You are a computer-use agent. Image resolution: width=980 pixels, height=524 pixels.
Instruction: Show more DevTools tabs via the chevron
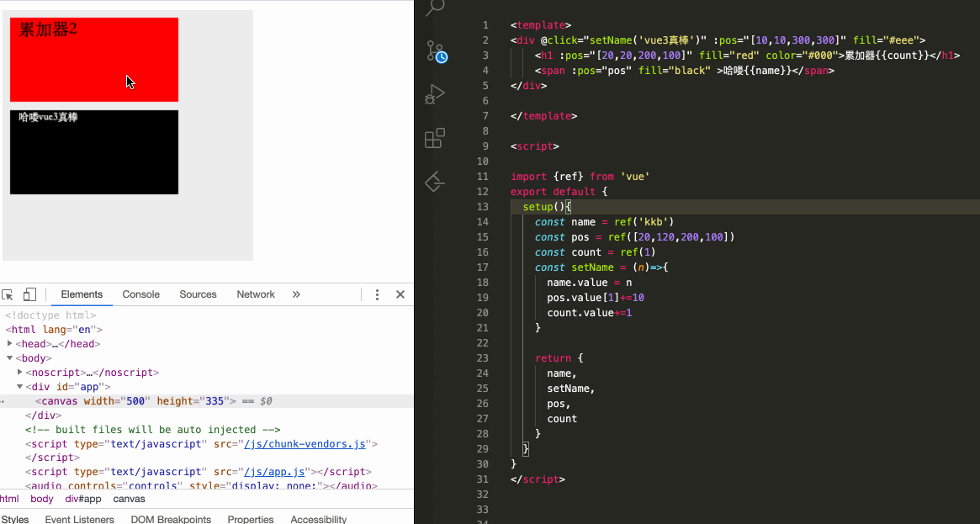(x=296, y=294)
